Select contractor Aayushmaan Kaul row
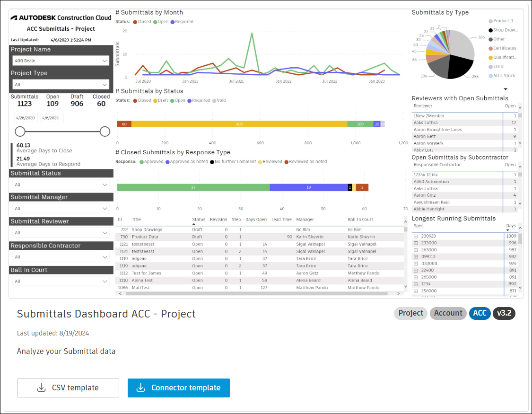 pos(464,202)
